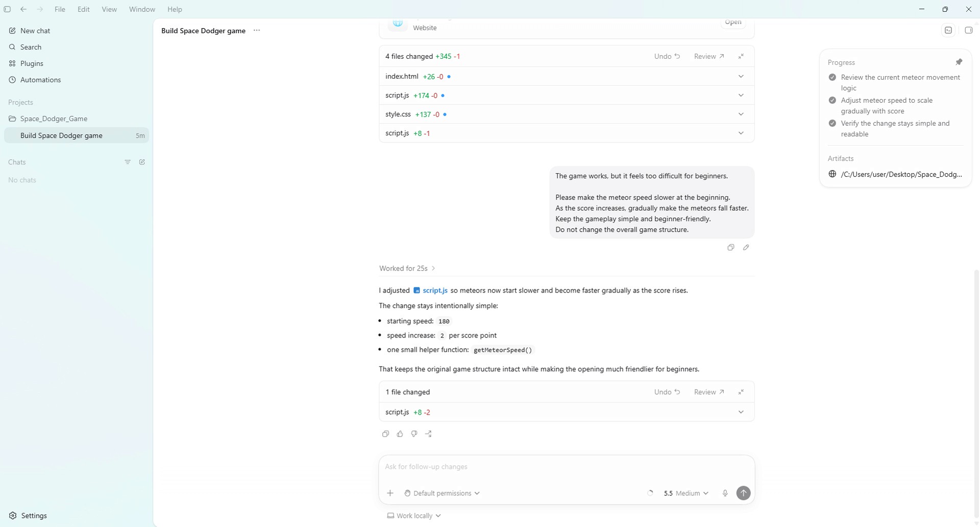Click the terminal icon at top right
Viewport: 980px width, 527px height.
point(948,30)
